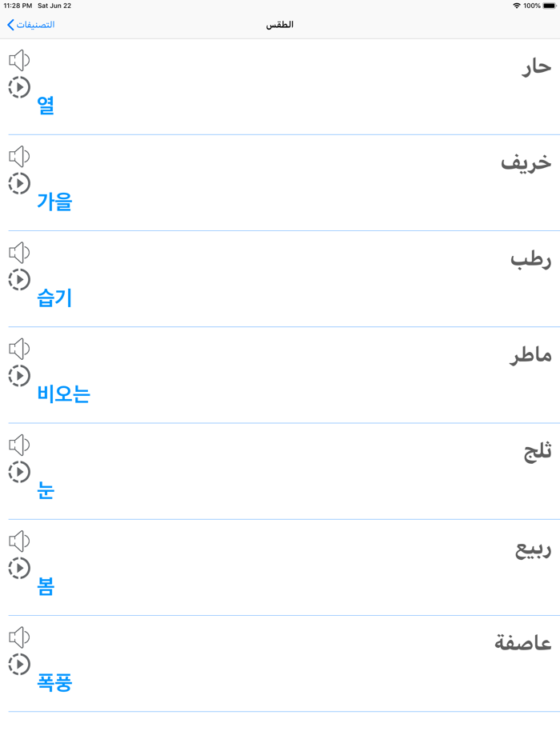The height and width of the screenshot is (747, 560).
Task: Click the slow-play icon in the 습기 row
Action: pos(18,278)
